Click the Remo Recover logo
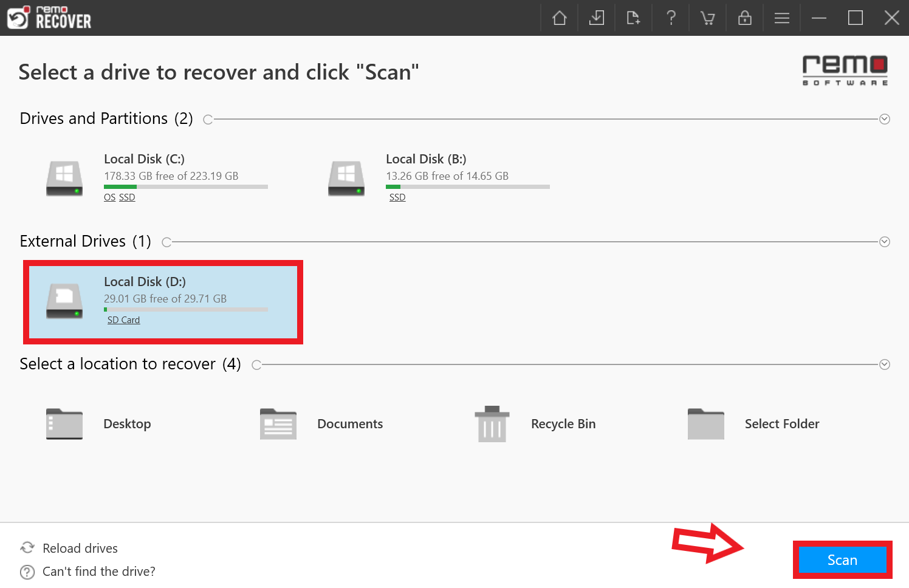This screenshot has width=909, height=588. point(49,18)
